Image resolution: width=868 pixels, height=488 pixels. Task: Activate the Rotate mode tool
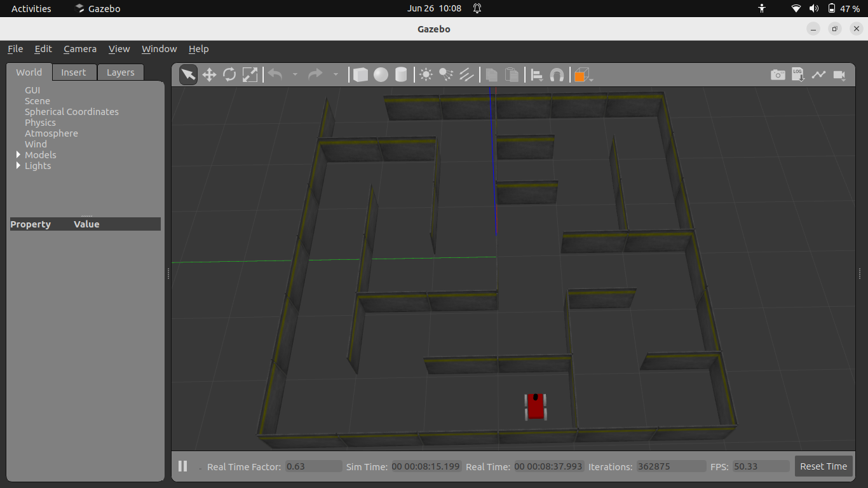click(229, 74)
